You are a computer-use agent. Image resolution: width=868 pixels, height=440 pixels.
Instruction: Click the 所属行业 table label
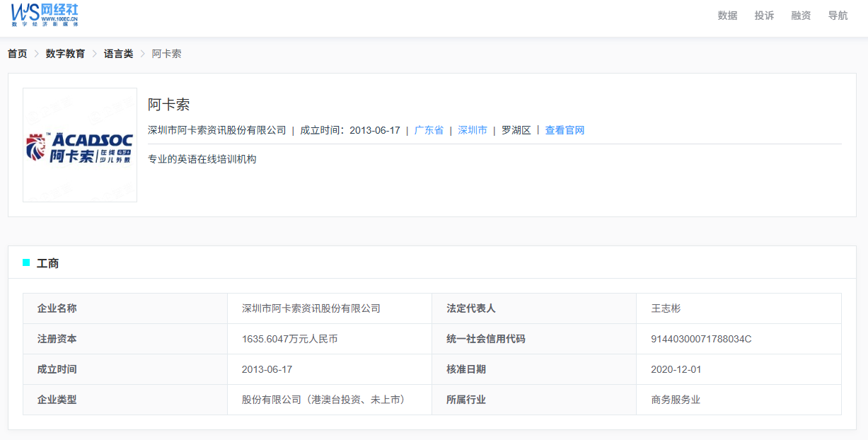(x=466, y=400)
